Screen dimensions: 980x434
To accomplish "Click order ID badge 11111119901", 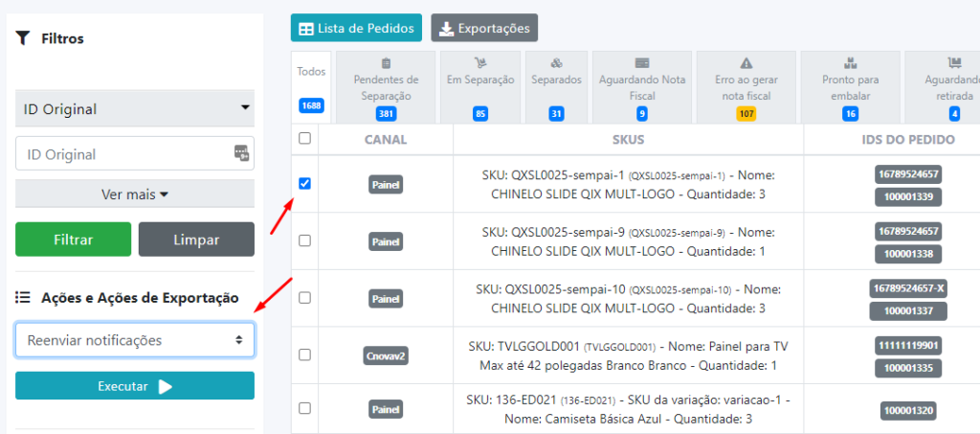I will [908, 345].
